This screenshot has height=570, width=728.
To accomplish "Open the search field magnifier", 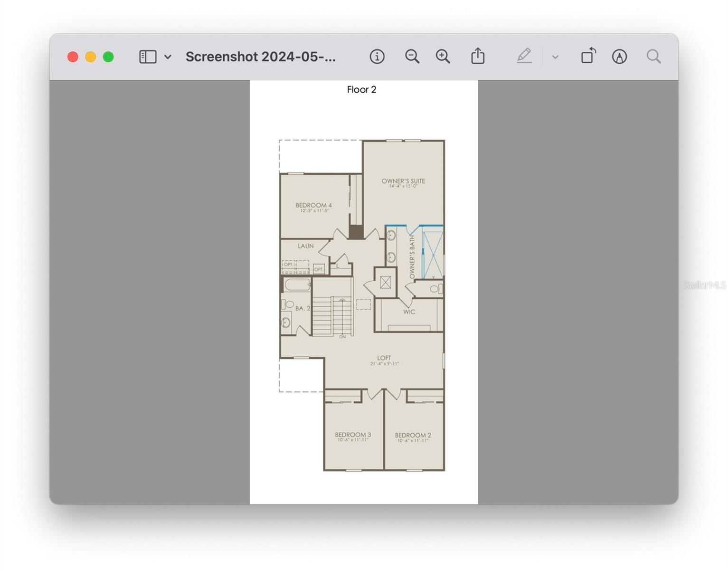I will tap(653, 57).
